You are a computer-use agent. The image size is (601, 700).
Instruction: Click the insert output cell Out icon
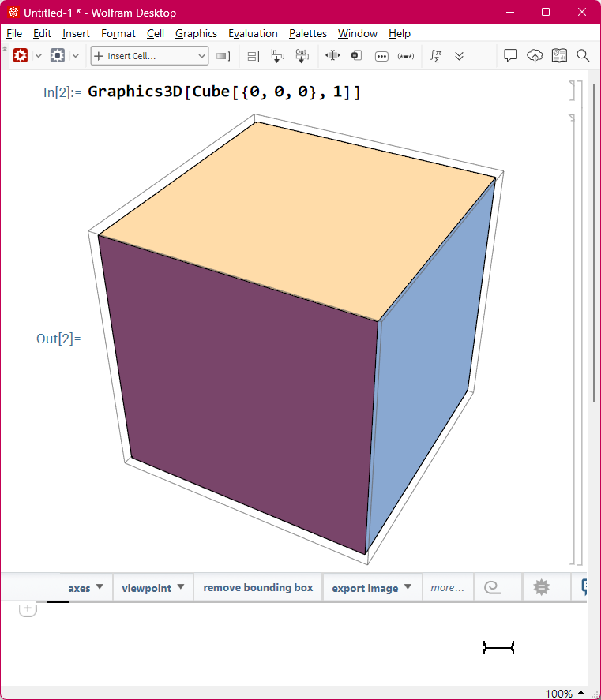[302, 56]
